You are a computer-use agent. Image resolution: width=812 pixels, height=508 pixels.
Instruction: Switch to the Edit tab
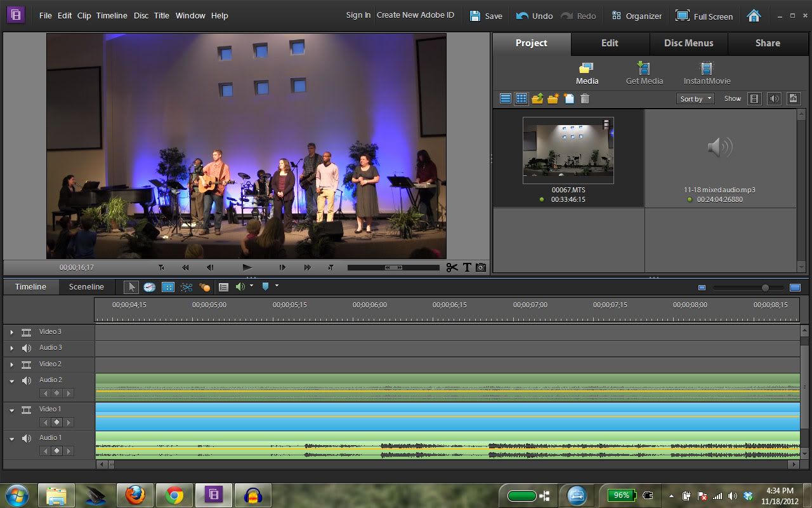pyautogui.click(x=610, y=43)
